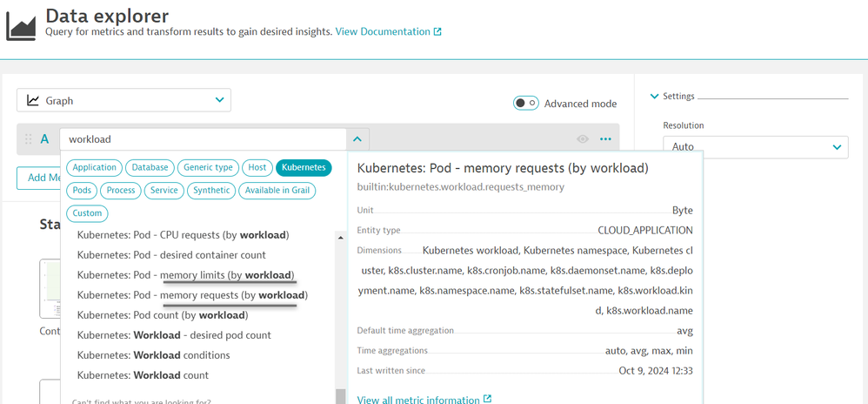Collapse the metric selector chevron
868x404 pixels.
click(357, 139)
